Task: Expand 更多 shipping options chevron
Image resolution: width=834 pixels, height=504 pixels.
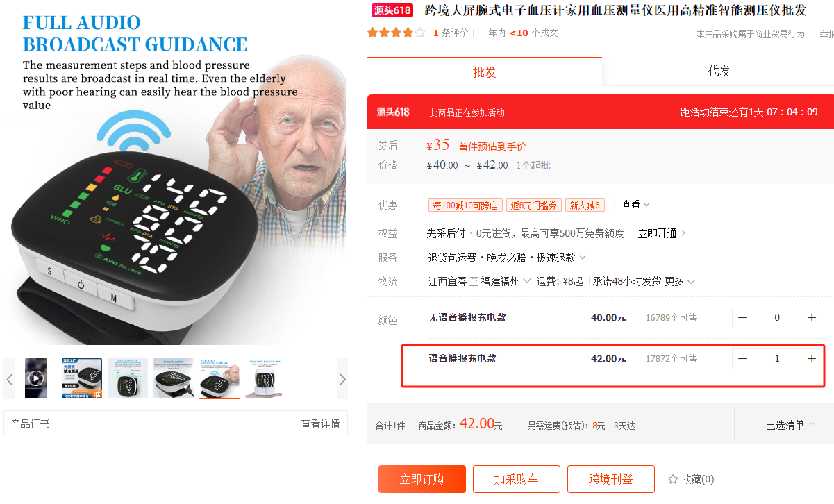Action: (680, 281)
